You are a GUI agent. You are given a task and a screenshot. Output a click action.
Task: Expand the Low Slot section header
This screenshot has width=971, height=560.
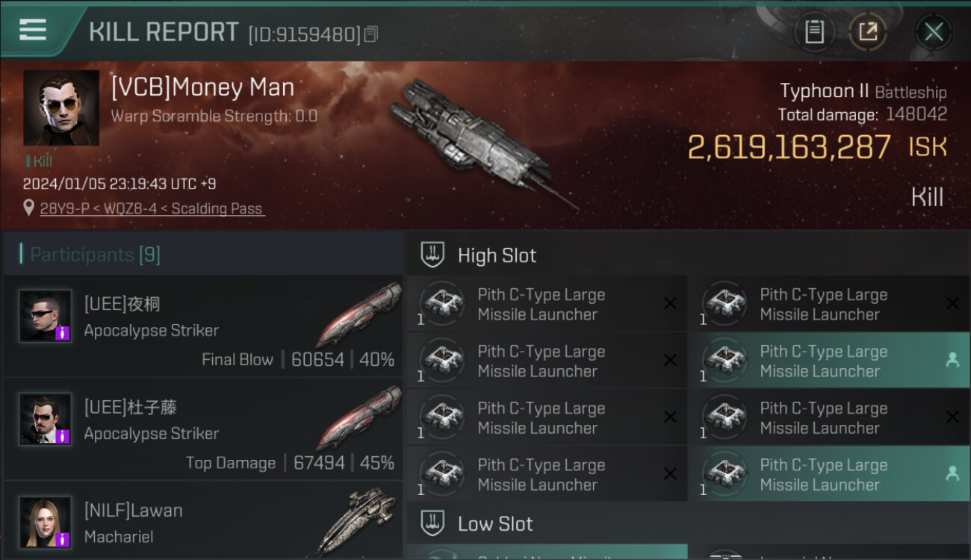495,524
